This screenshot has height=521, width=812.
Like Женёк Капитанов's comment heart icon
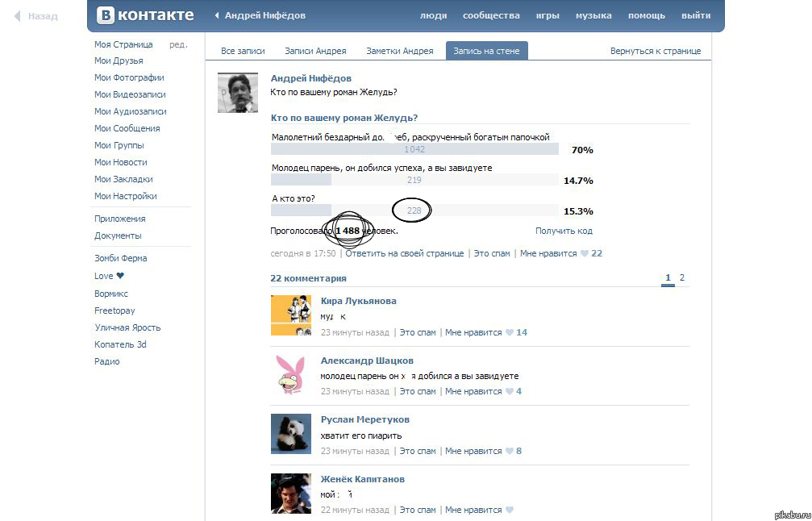[x=509, y=511]
